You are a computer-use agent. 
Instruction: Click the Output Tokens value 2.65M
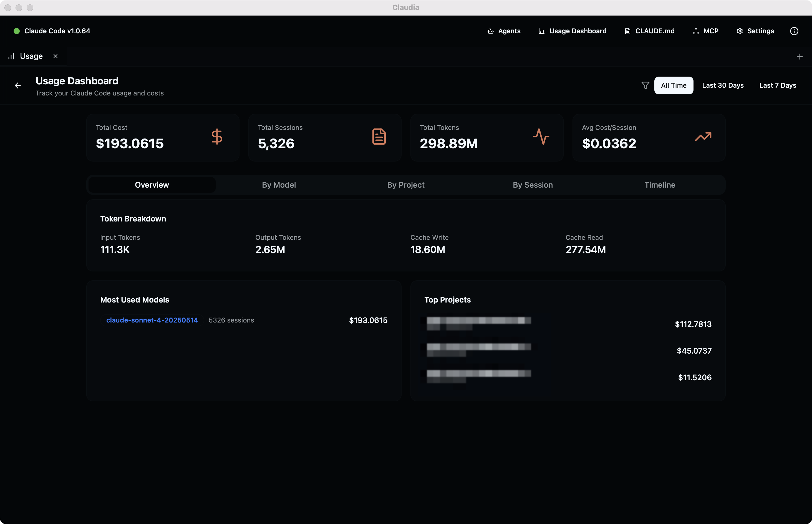click(x=270, y=250)
